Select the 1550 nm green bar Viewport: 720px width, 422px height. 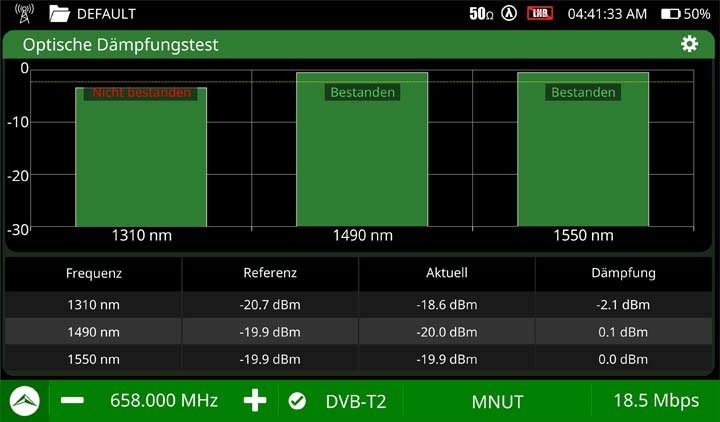coord(583,150)
